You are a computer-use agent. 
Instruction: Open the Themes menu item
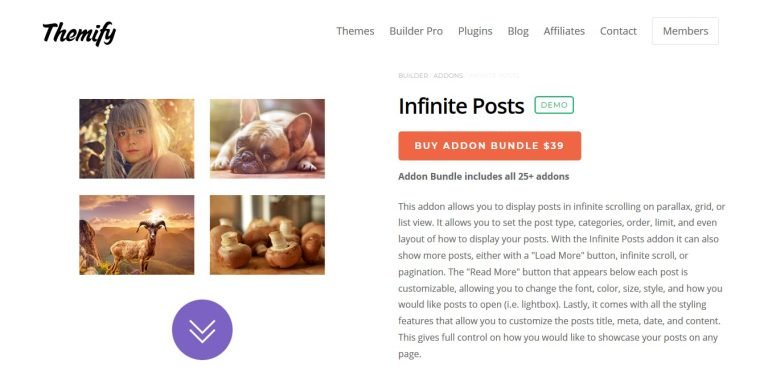point(355,31)
